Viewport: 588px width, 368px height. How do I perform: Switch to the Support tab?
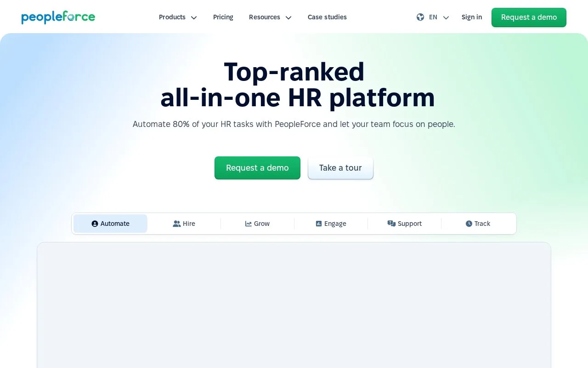click(404, 224)
